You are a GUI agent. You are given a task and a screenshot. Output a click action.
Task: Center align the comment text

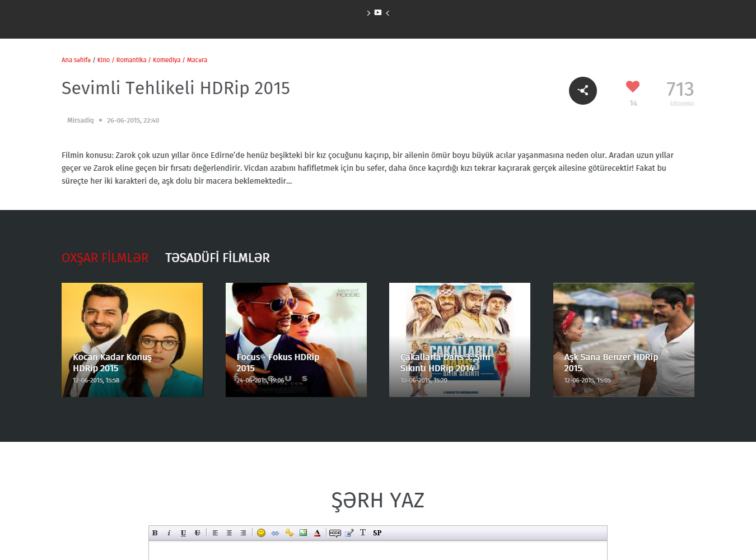tap(229, 533)
